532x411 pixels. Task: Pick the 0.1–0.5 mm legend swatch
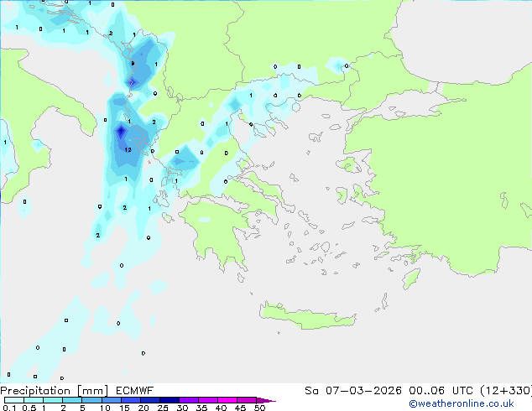click(x=14, y=400)
